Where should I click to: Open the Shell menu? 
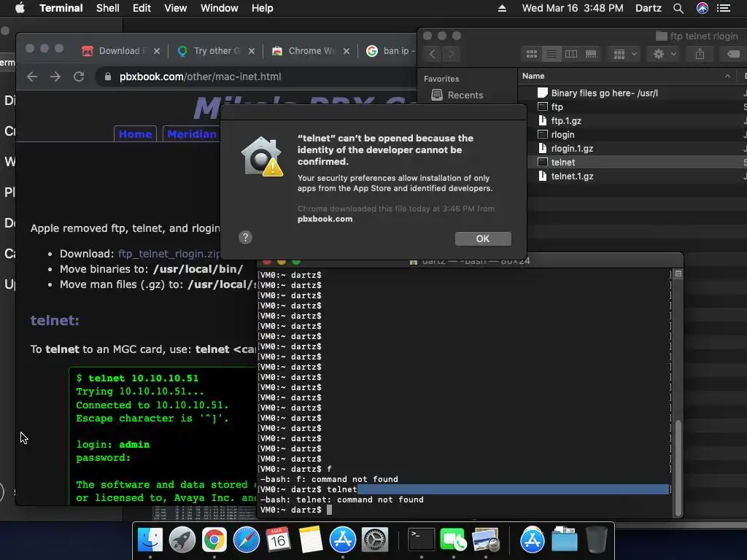108,8
